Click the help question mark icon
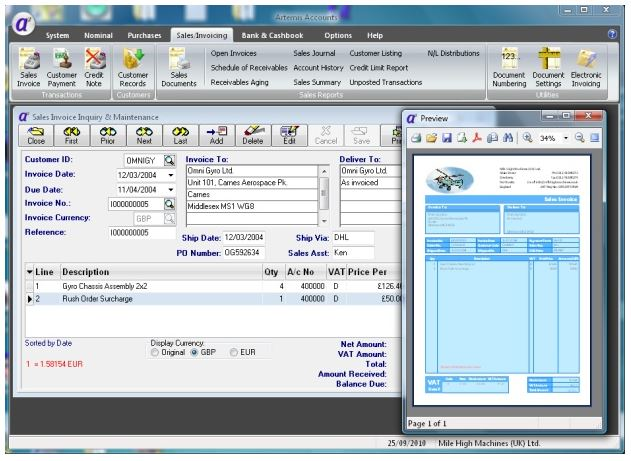This screenshot has height=461, width=631. point(612,34)
